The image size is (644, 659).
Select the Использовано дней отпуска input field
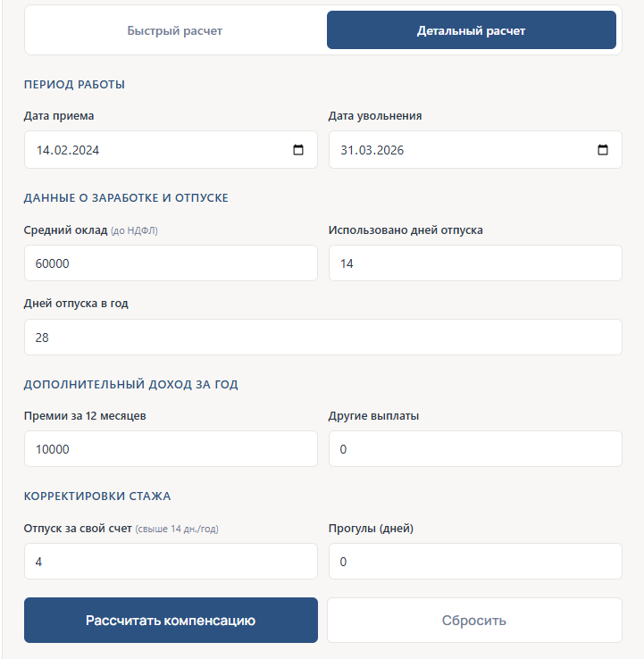475,263
